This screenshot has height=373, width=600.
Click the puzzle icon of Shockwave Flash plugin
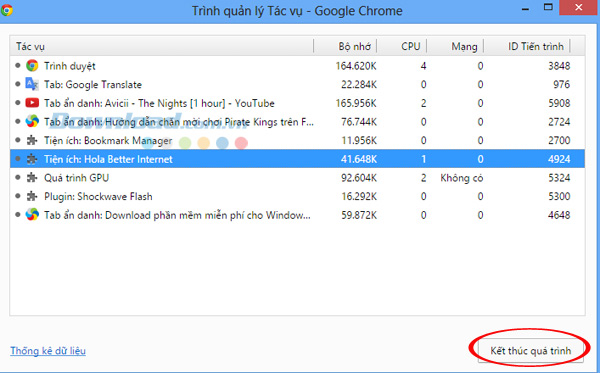pos(32,197)
